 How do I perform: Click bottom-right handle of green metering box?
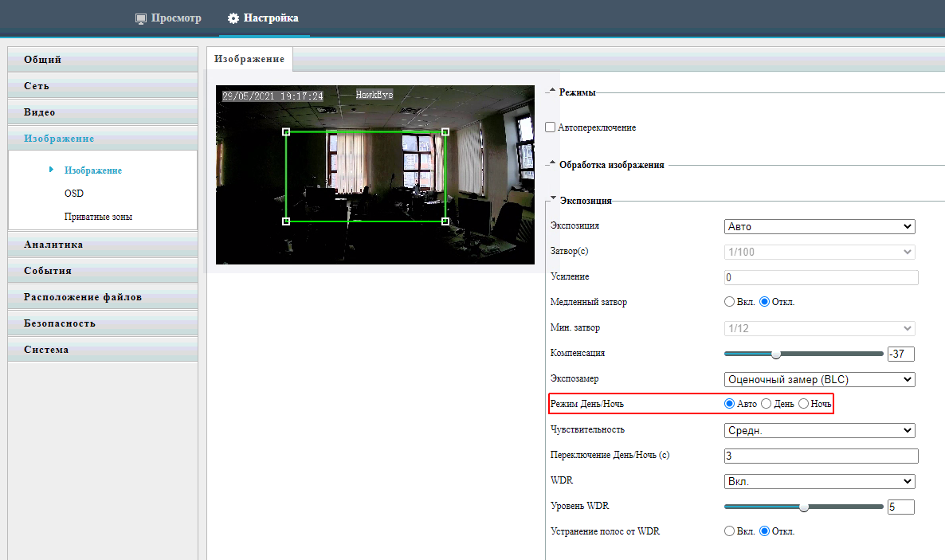tap(445, 221)
